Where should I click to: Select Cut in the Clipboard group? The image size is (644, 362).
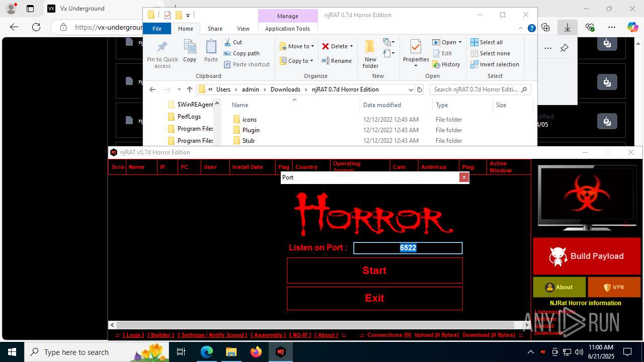[233, 42]
